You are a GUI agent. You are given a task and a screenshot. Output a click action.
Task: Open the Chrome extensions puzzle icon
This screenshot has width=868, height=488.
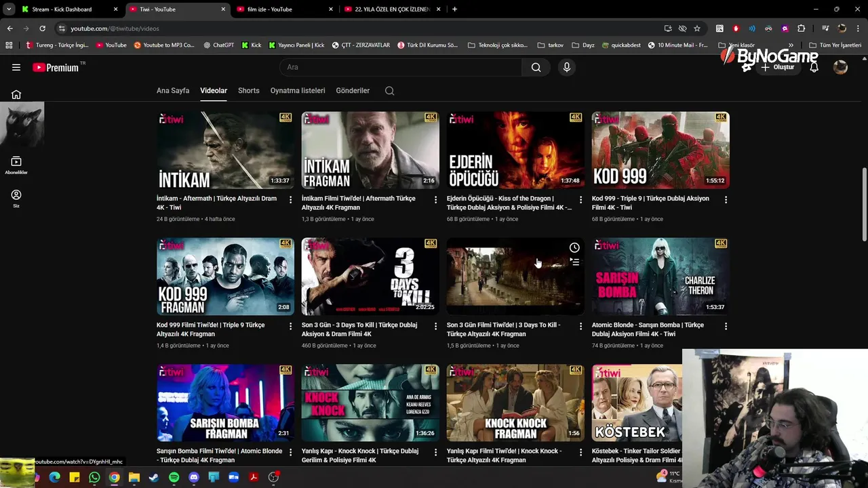point(801,28)
